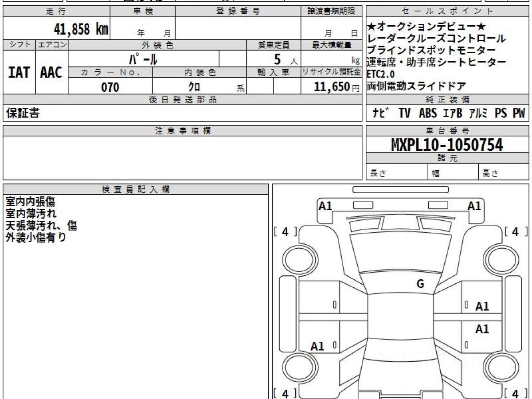Select the PS equipment item
Screen dimensions: 532x399
[501, 113]
